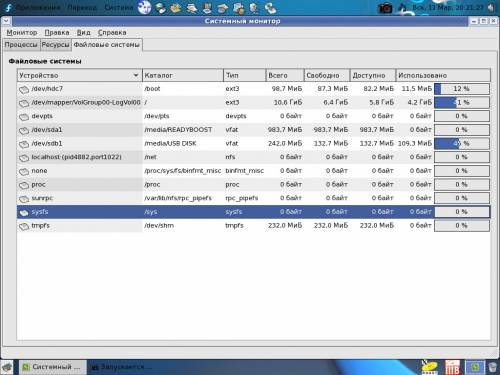Click the drive icon of selected sysfs row
The width and height of the screenshot is (500, 375).
coord(24,212)
